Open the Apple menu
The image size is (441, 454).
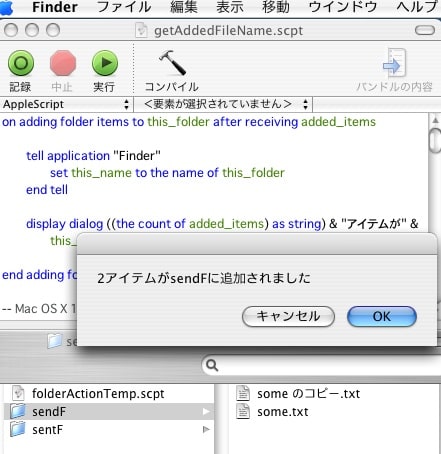tap(7, 8)
